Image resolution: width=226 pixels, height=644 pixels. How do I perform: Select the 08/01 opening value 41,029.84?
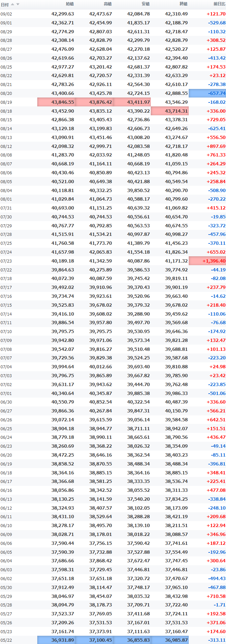(63, 199)
